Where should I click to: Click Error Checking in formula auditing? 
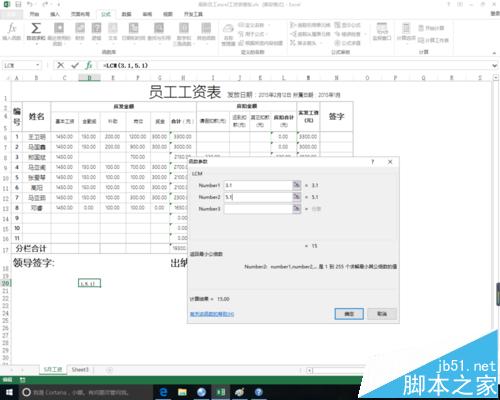[348, 34]
